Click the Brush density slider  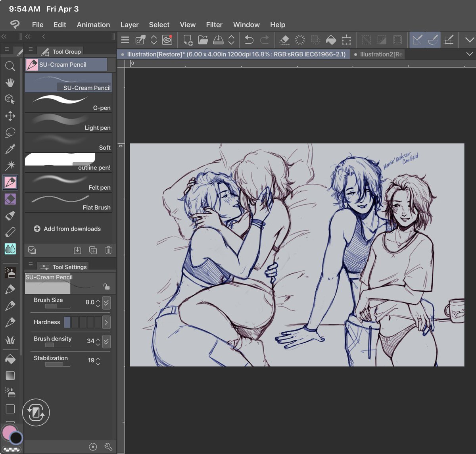tap(58, 345)
